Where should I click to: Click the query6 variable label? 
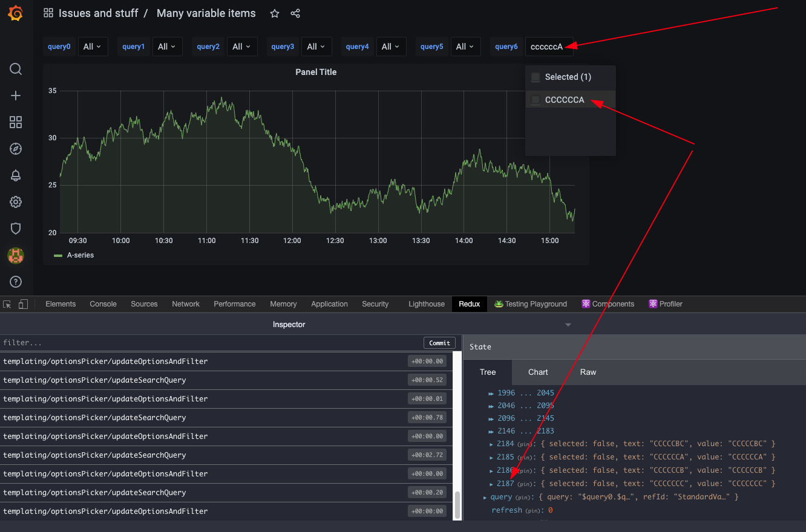pos(506,47)
